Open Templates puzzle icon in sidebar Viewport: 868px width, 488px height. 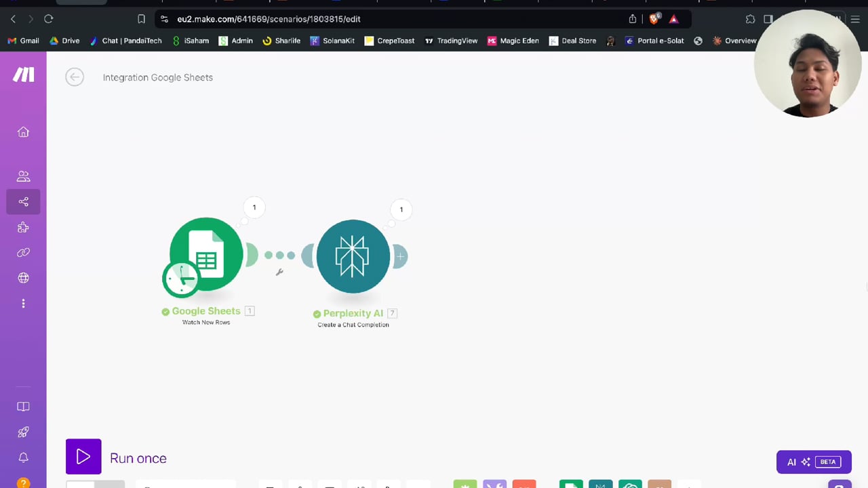tap(23, 227)
